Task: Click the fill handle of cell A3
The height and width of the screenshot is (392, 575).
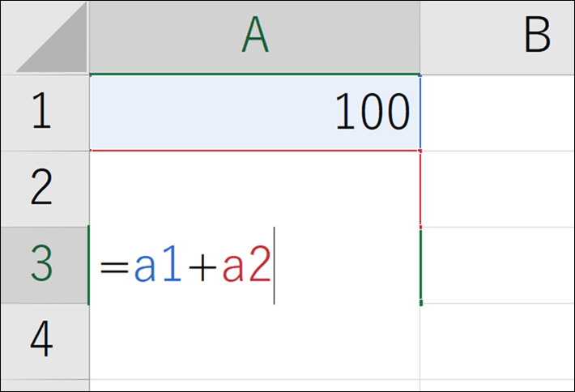Action: [420, 303]
